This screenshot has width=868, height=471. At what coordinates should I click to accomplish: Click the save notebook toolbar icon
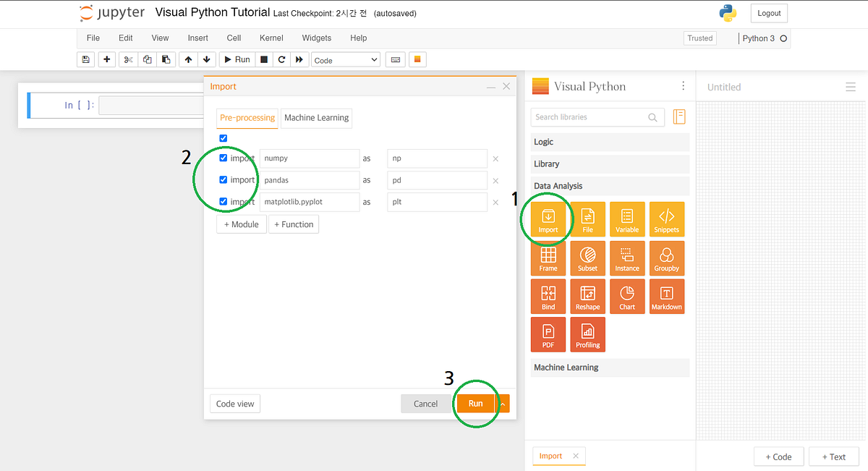(x=86, y=59)
